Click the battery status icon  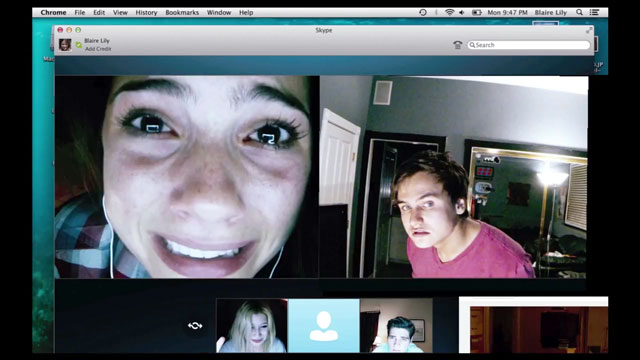point(476,13)
